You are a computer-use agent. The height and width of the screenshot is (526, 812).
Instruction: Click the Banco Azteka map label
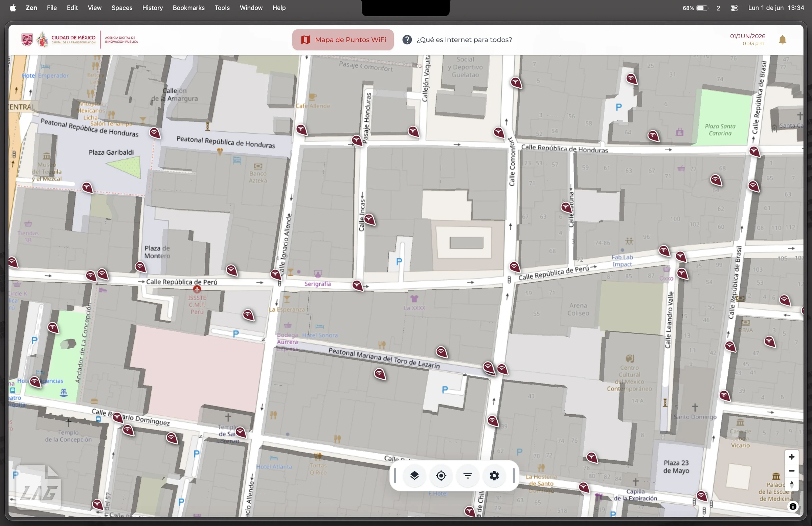258,177
